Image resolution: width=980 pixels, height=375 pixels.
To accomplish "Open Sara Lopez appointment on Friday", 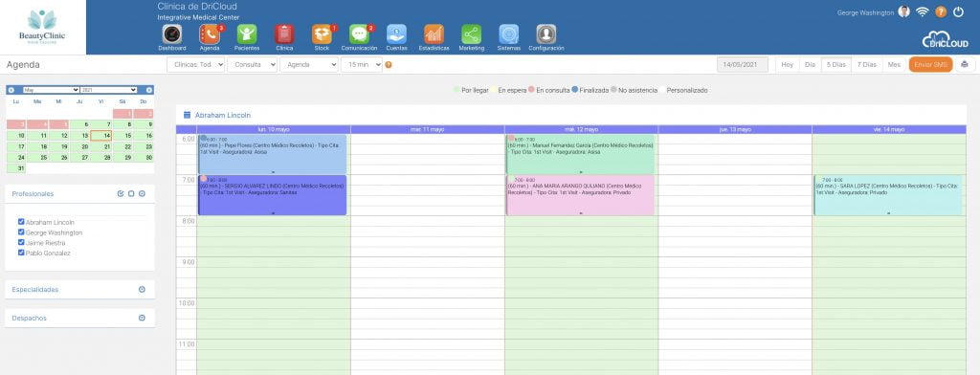I will [889, 195].
